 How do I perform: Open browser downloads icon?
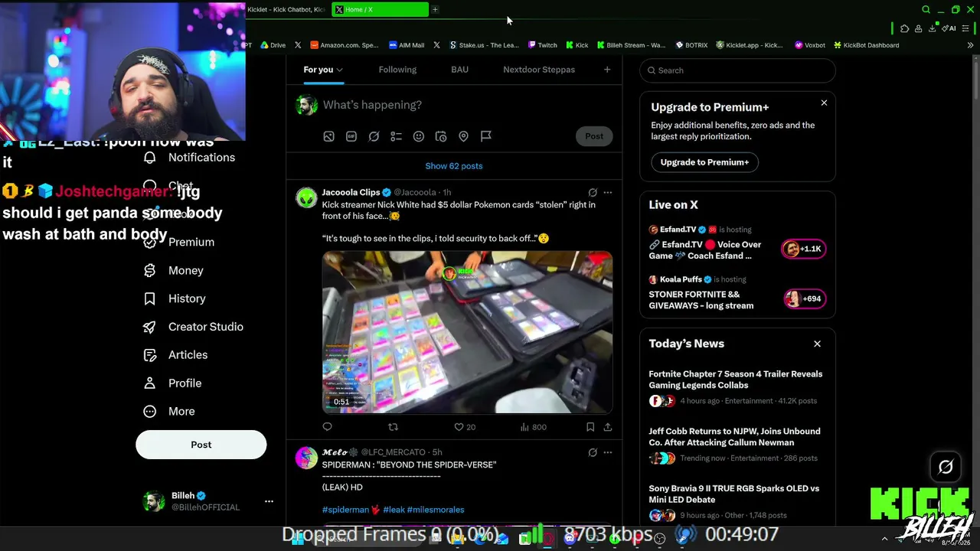[x=932, y=29]
